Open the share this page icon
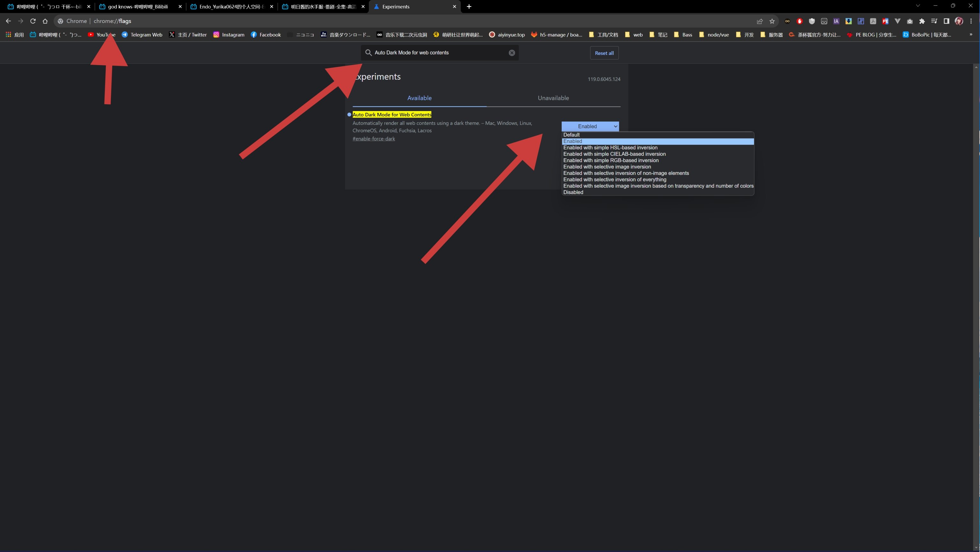 point(760,21)
